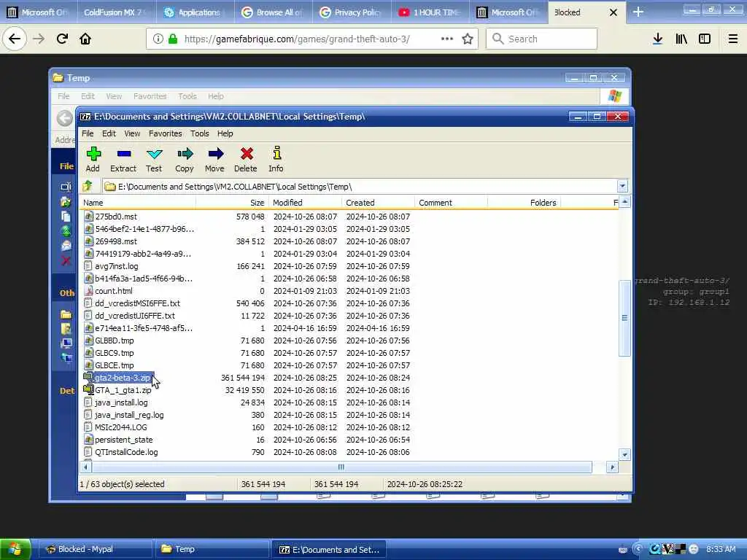Open the 7-Zip address path dropdown
747x560 pixels.
622,186
